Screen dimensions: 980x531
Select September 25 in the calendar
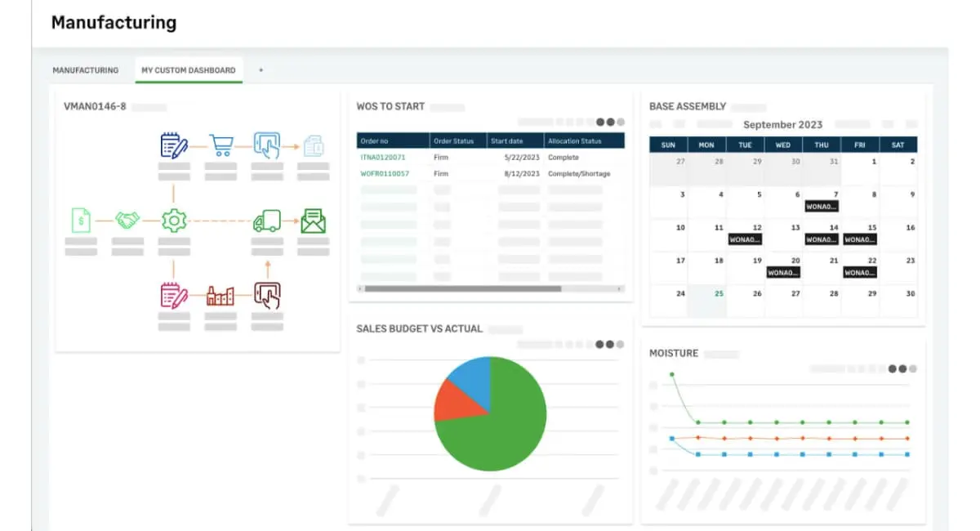(x=719, y=293)
